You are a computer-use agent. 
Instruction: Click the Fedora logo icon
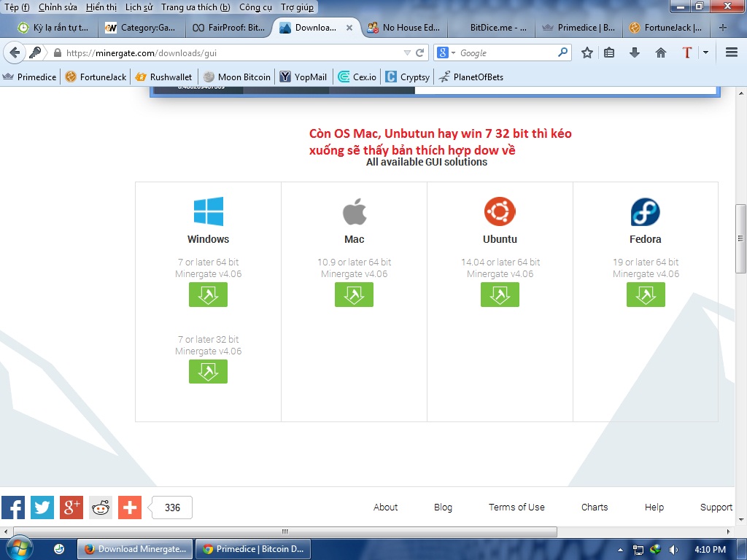pyautogui.click(x=646, y=212)
